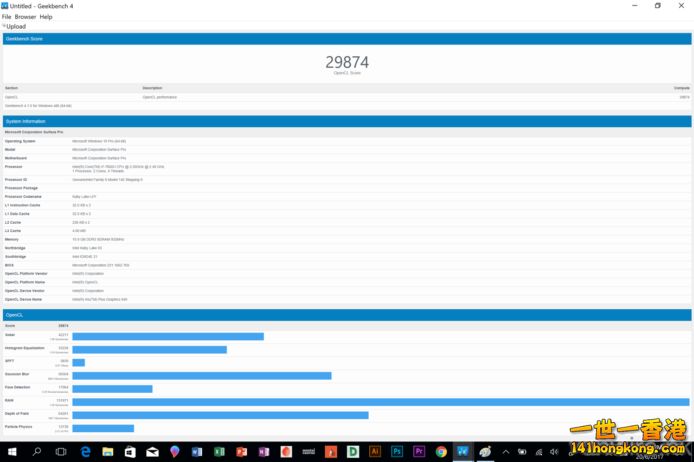Select the Motherboard row label

click(x=16, y=158)
